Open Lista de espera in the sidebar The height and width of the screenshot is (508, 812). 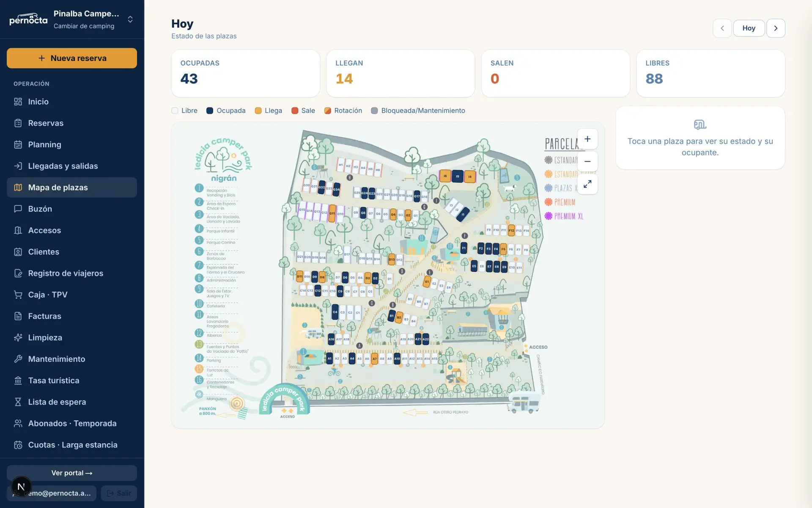pos(72,402)
